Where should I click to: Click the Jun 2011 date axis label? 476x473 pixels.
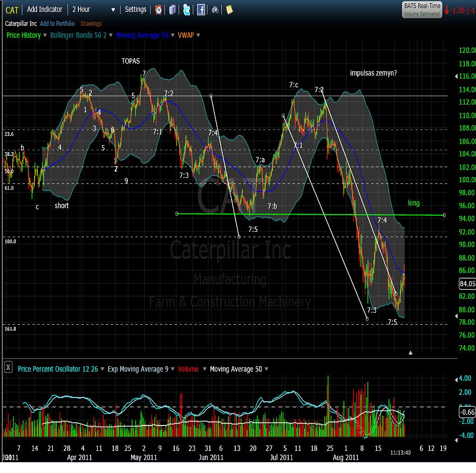[x=211, y=457]
